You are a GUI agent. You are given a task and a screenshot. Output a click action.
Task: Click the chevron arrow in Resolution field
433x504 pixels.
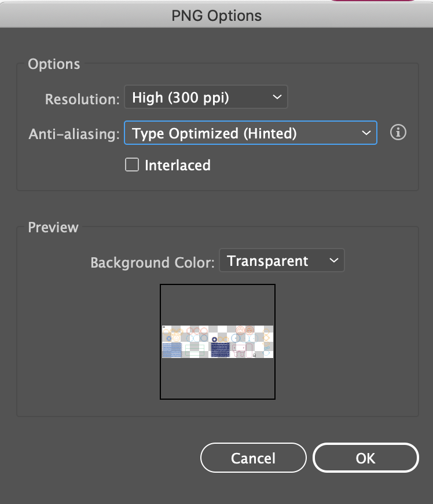click(277, 97)
